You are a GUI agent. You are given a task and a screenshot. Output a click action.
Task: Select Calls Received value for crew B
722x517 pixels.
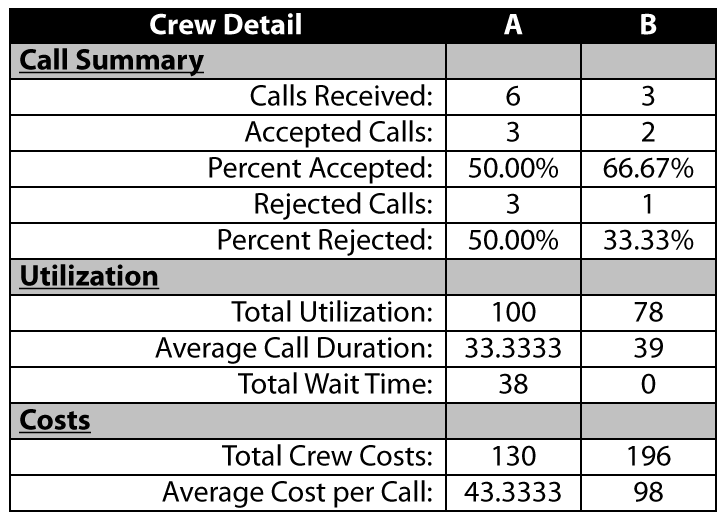tap(648, 97)
